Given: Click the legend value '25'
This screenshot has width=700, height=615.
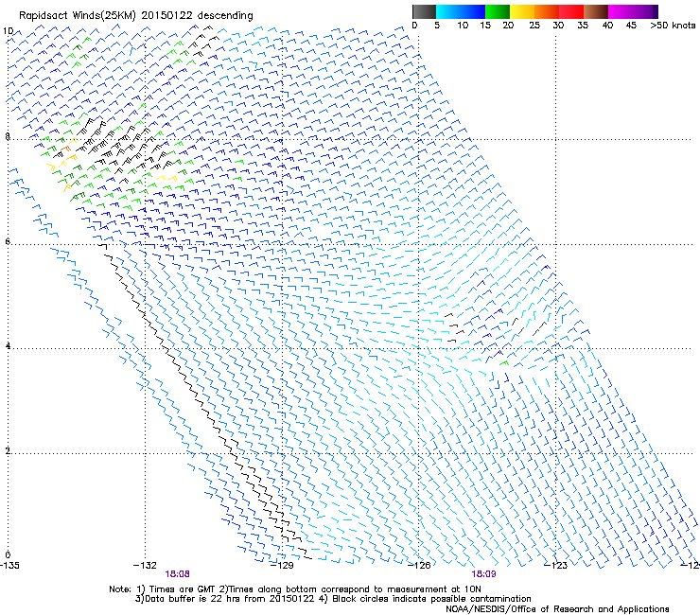Looking at the screenshot, I should click(534, 25).
